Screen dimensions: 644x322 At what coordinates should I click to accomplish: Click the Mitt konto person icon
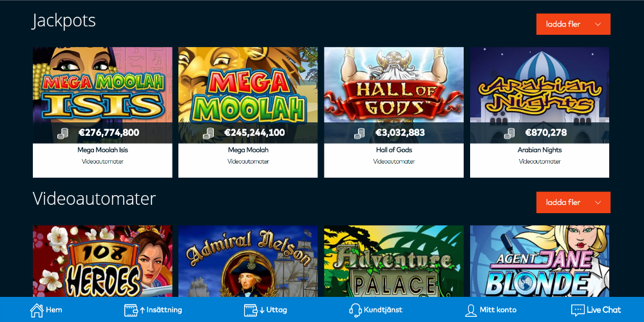[x=470, y=310]
